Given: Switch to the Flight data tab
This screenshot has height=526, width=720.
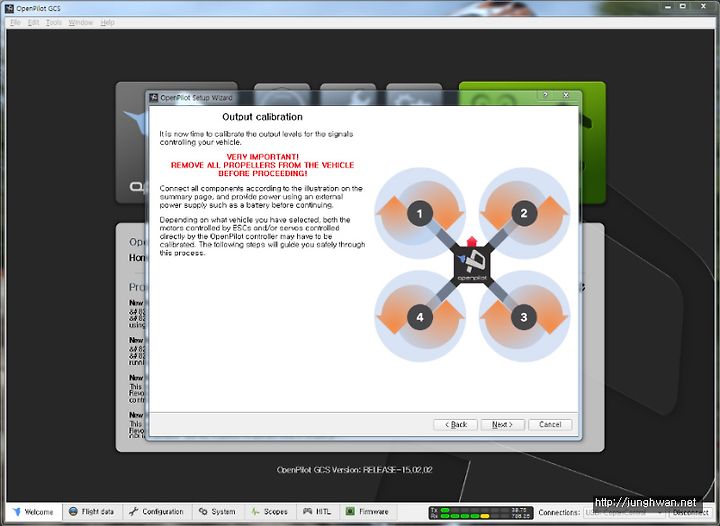Looking at the screenshot, I should (91, 511).
